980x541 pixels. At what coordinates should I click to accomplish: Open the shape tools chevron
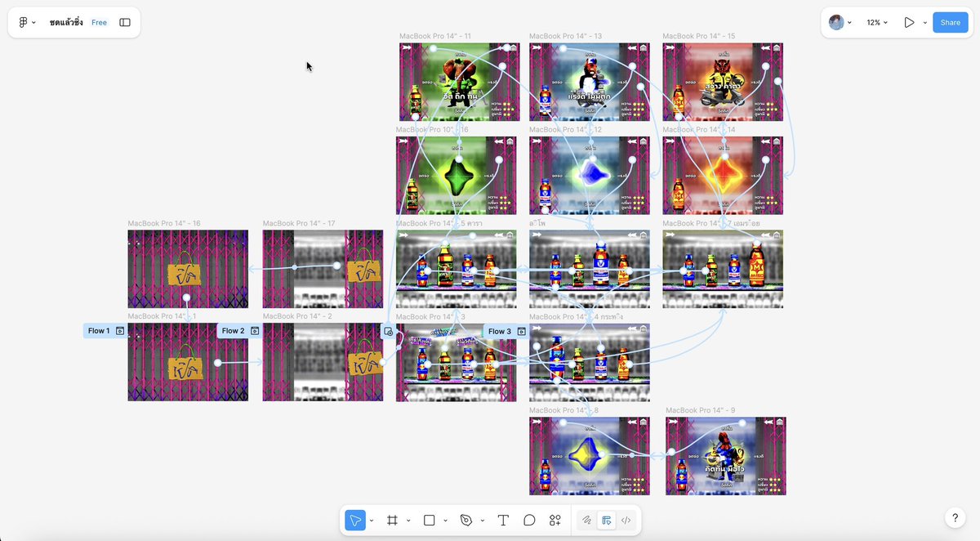point(445,521)
